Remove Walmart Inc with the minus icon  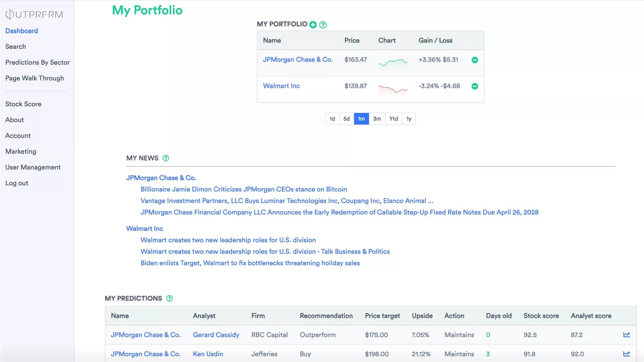pyautogui.click(x=475, y=86)
